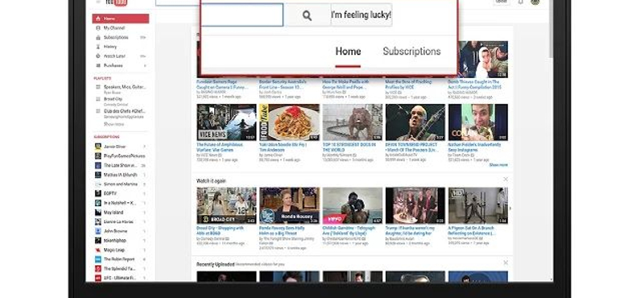Viewport: 644px width, 298px height.
Task: Click the History hourglass icon
Action: click(97, 47)
